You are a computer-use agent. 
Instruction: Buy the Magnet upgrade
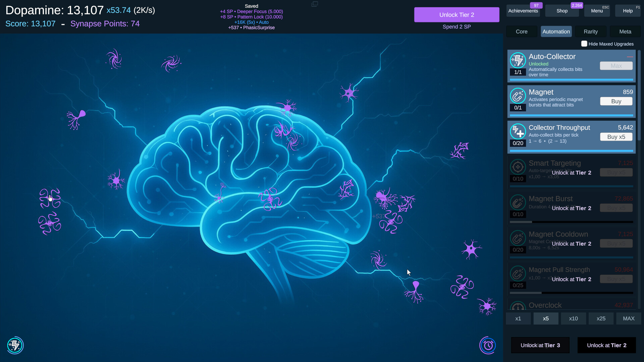click(x=616, y=101)
